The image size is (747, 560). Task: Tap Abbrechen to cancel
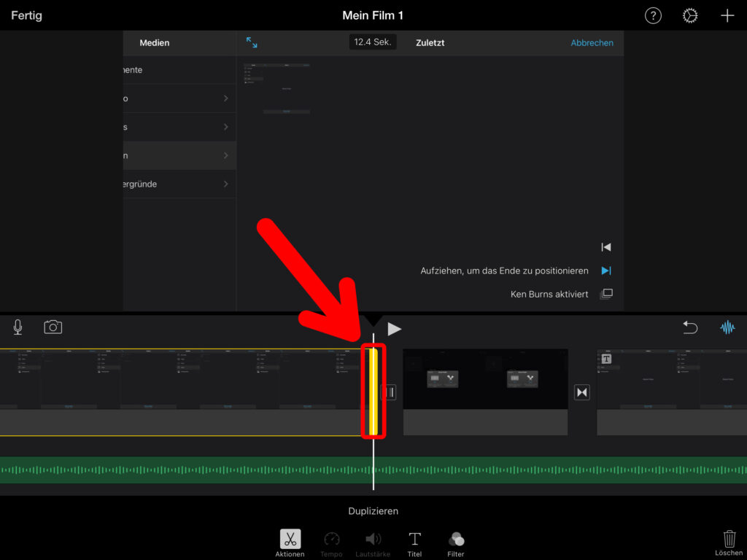tap(592, 43)
